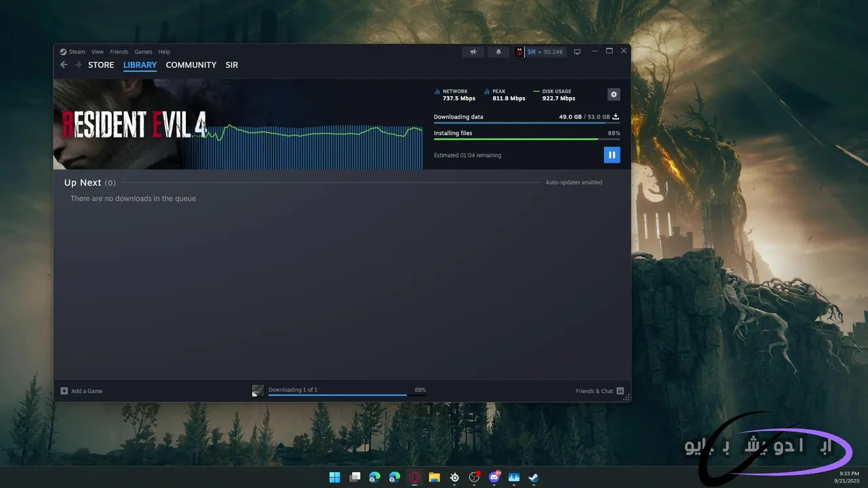Click the Estimated 01:04 remaining text

(x=467, y=155)
